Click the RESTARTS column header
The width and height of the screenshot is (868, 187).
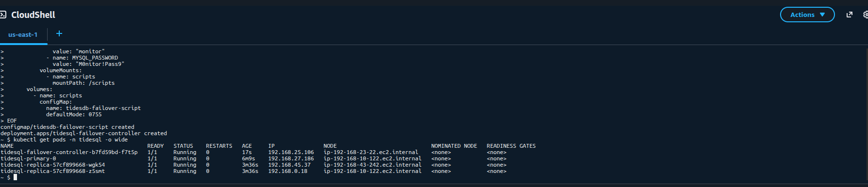pos(219,146)
